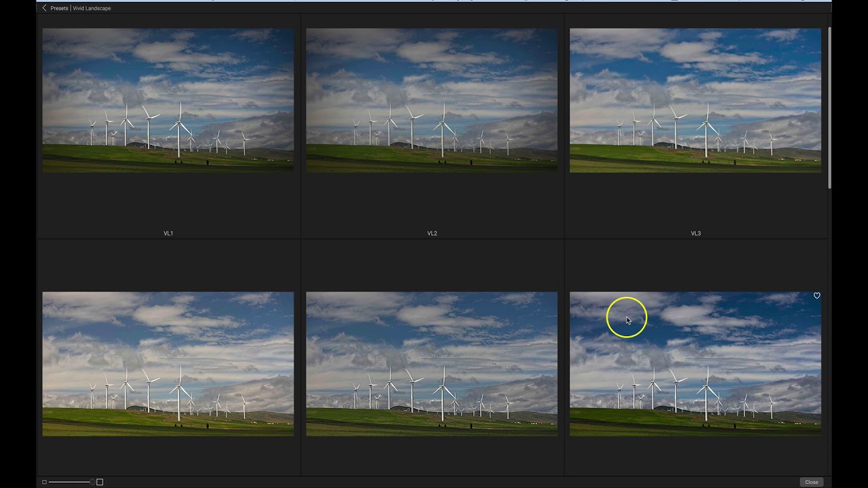This screenshot has width=868, height=488.
Task: Select the large thumbnail size icon
Action: coord(100,482)
